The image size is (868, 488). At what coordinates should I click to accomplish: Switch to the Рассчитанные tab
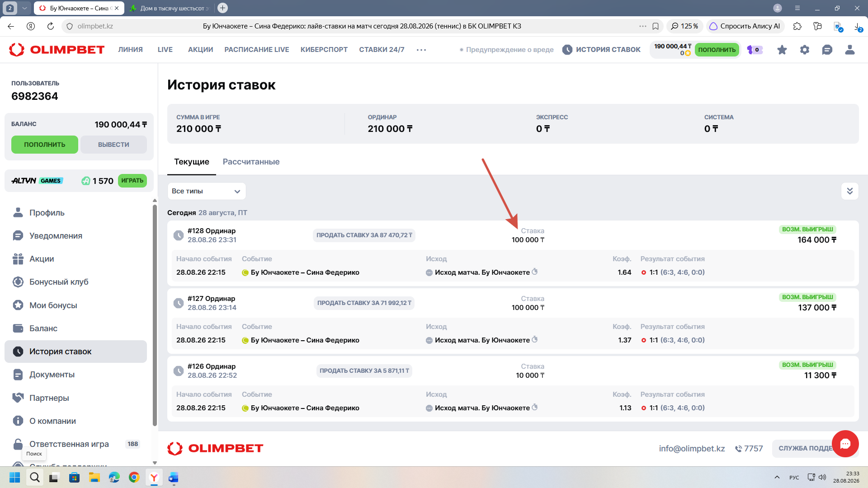pyautogui.click(x=251, y=162)
